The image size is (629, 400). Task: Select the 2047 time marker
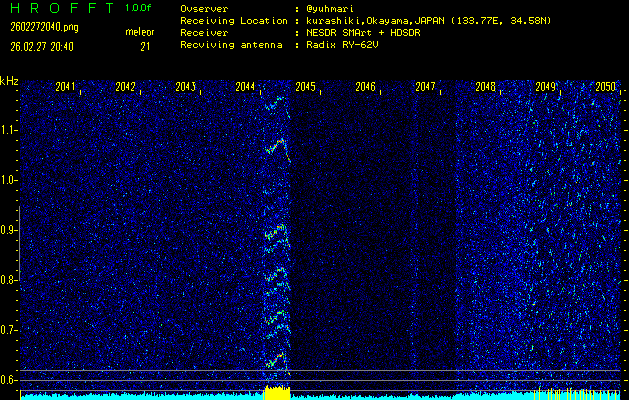click(x=426, y=88)
